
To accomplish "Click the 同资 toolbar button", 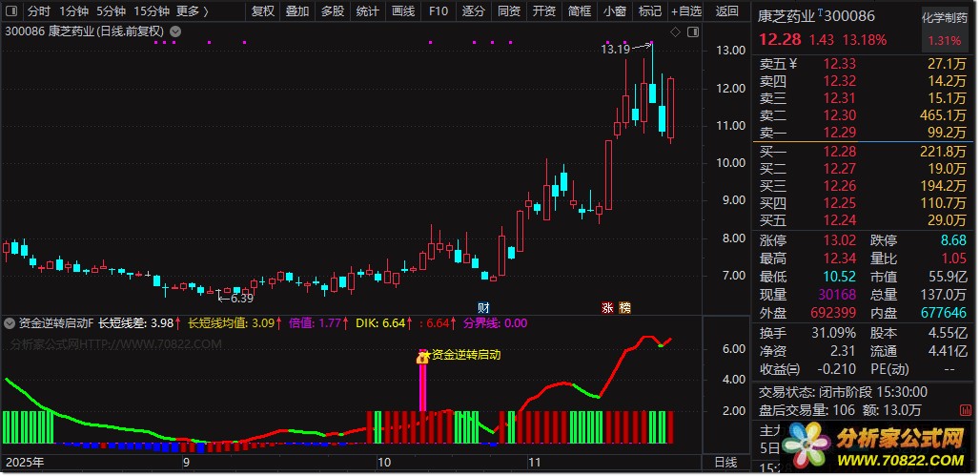I will point(509,11).
